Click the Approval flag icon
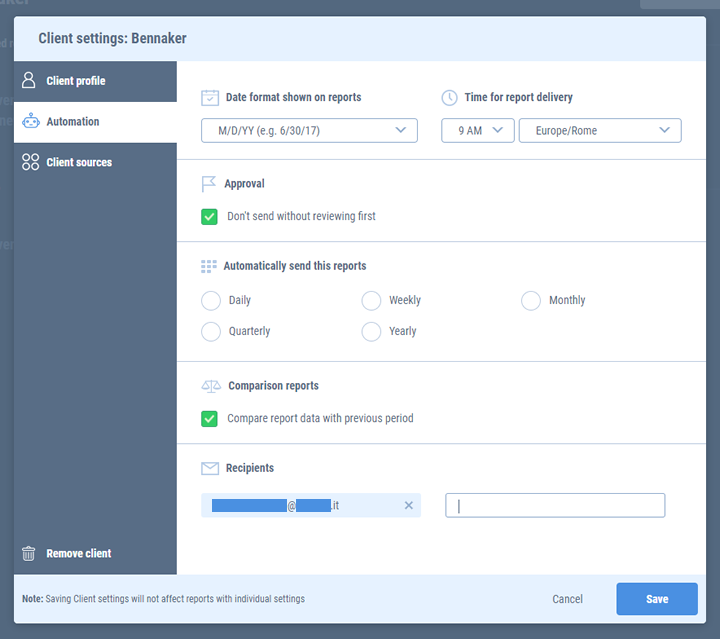Image resolution: width=720 pixels, height=639 pixels. (208, 184)
